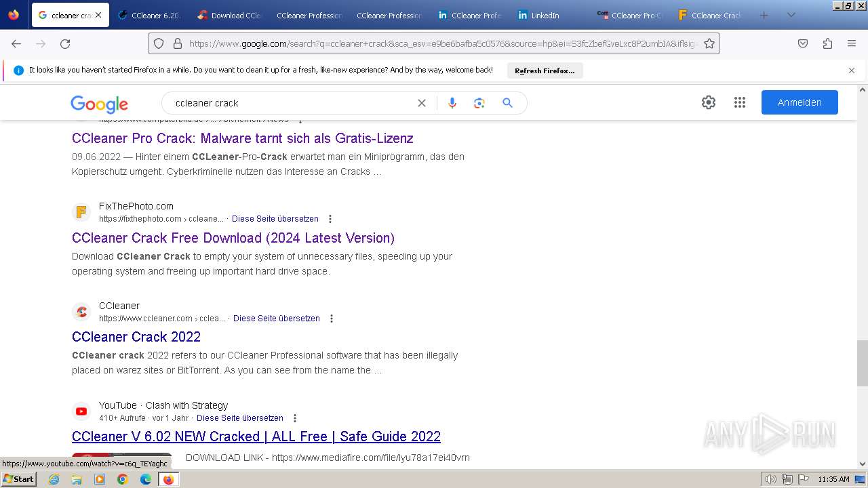Open Microsoft Edge from the taskbar
868x488 pixels.
(x=146, y=479)
